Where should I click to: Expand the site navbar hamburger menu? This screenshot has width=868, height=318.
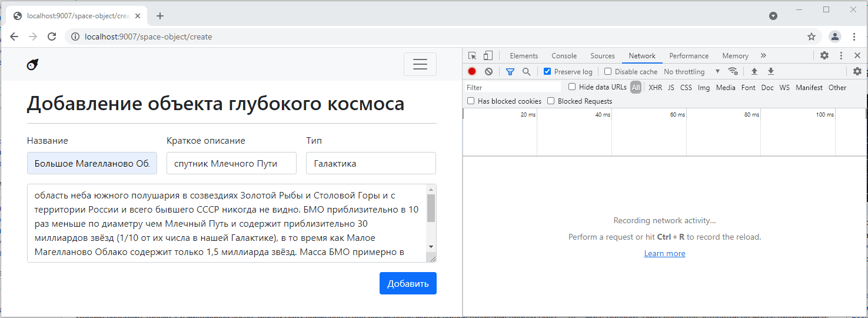click(x=420, y=64)
